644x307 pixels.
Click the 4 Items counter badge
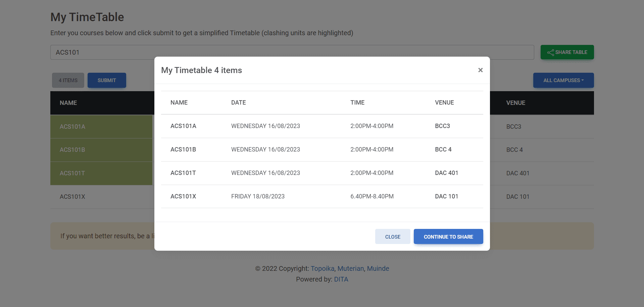tap(68, 80)
